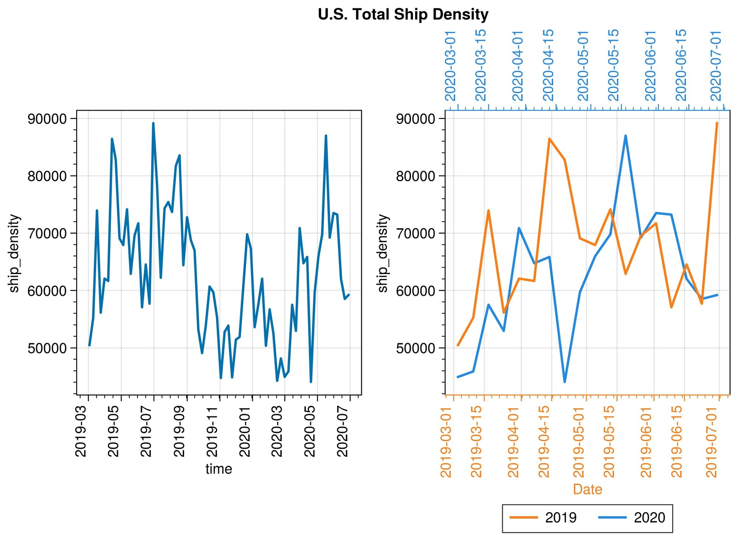Click the blue '2020-04-15' top axis label
Image resolution: width=737 pixels, height=560 pixels.
[548, 66]
